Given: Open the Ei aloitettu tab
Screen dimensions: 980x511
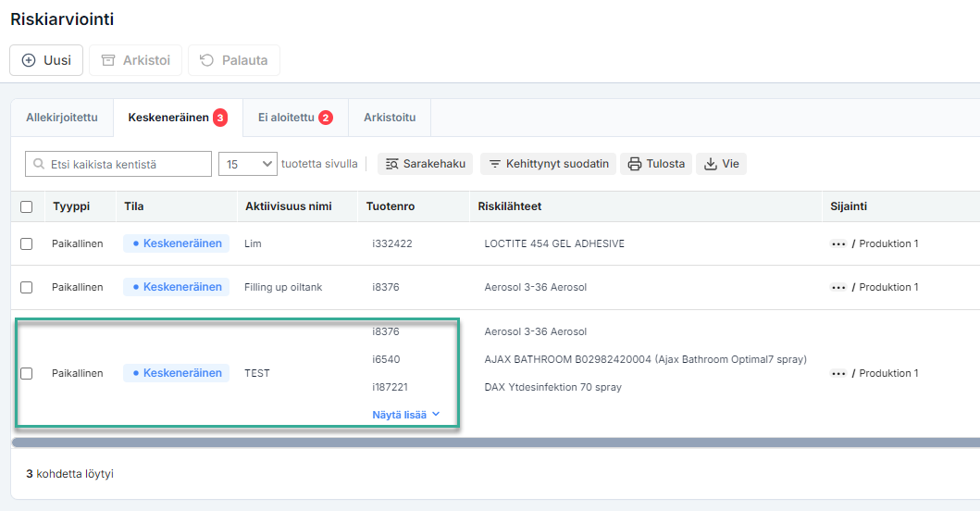Looking at the screenshot, I should point(295,118).
